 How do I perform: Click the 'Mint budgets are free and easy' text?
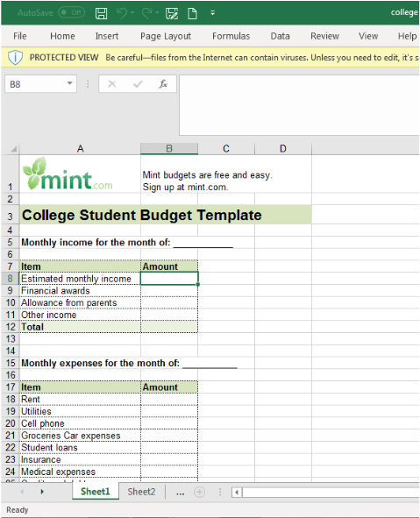207,175
